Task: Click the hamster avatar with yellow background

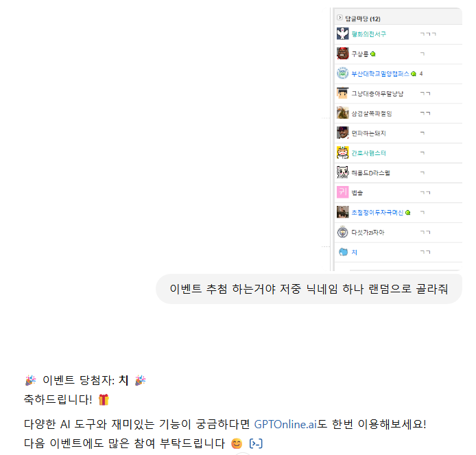Action: click(x=342, y=152)
